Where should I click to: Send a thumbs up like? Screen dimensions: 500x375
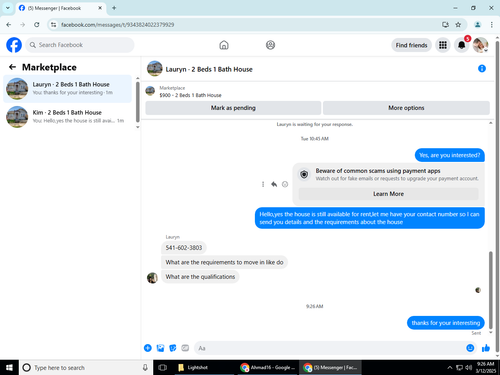pos(486,348)
